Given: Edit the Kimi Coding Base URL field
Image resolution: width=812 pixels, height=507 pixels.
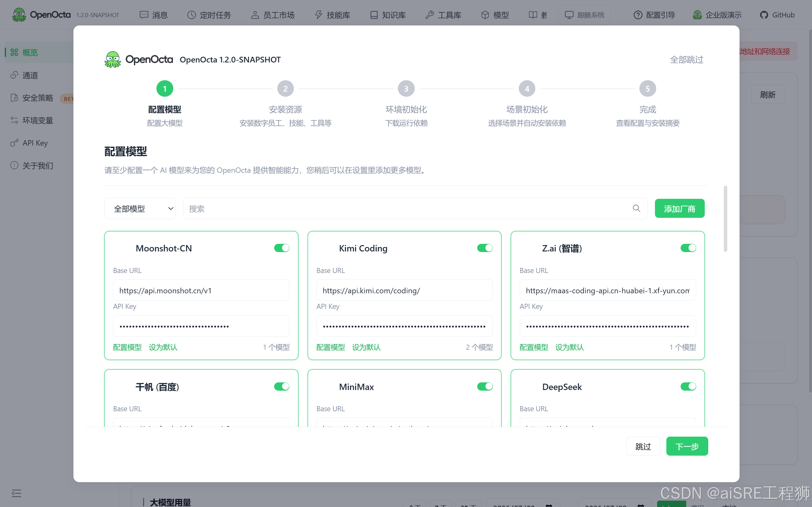Looking at the screenshot, I should coord(405,290).
